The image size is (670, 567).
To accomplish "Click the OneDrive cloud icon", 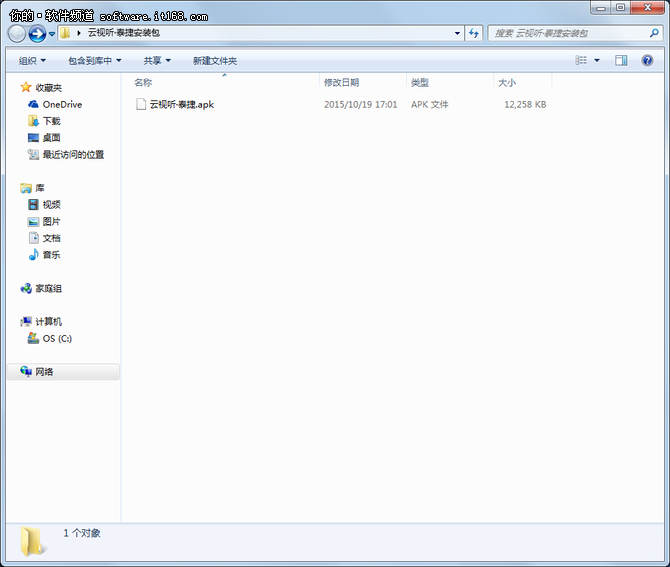I will pos(33,104).
